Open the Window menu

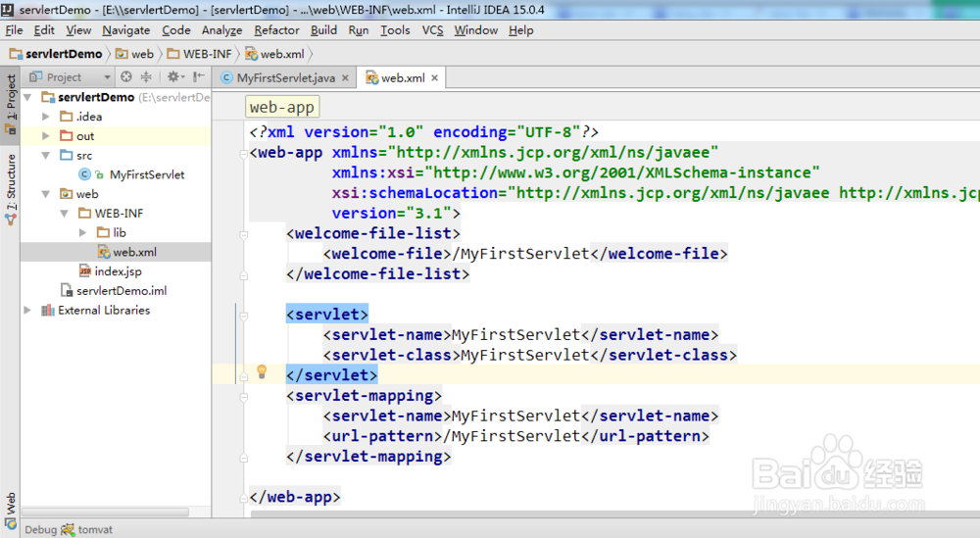475,30
